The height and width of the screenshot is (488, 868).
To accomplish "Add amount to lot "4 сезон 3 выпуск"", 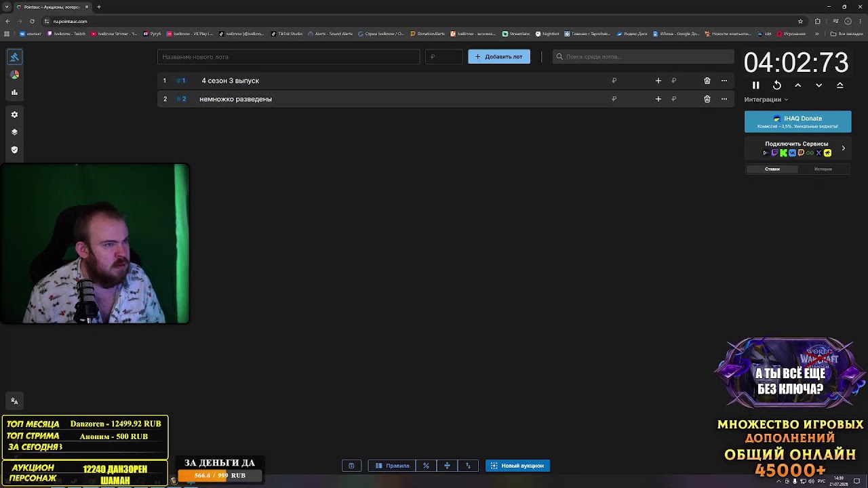I will click(x=658, y=81).
